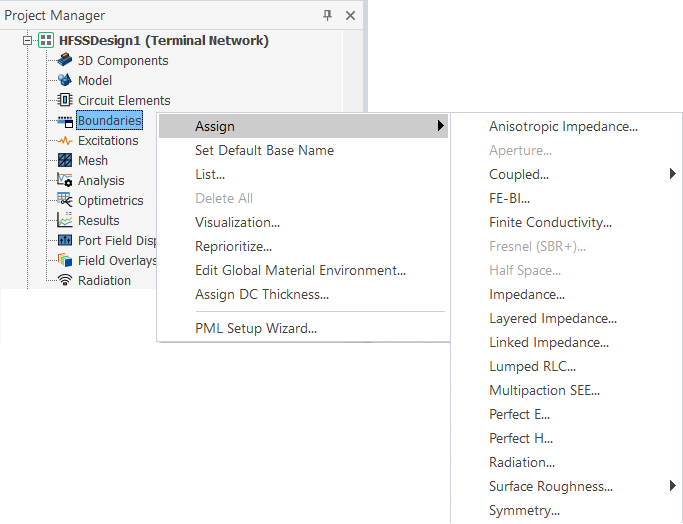Viewport: 683px width, 524px height.
Task: Select the Mesh tree item
Action: point(93,161)
